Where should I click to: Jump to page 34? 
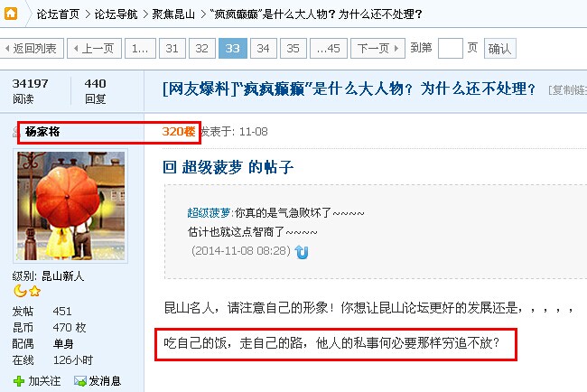coord(264,48)
